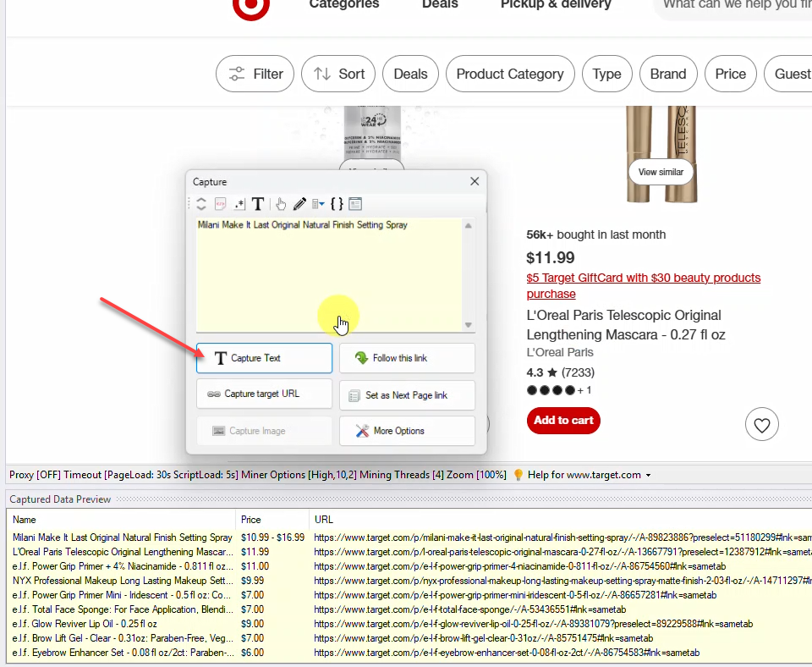Image resolution: width=812 pixels, height=667 pixels.
Task: Select the e.l.f. Total Face Sponge row
Action: (409, 609)
